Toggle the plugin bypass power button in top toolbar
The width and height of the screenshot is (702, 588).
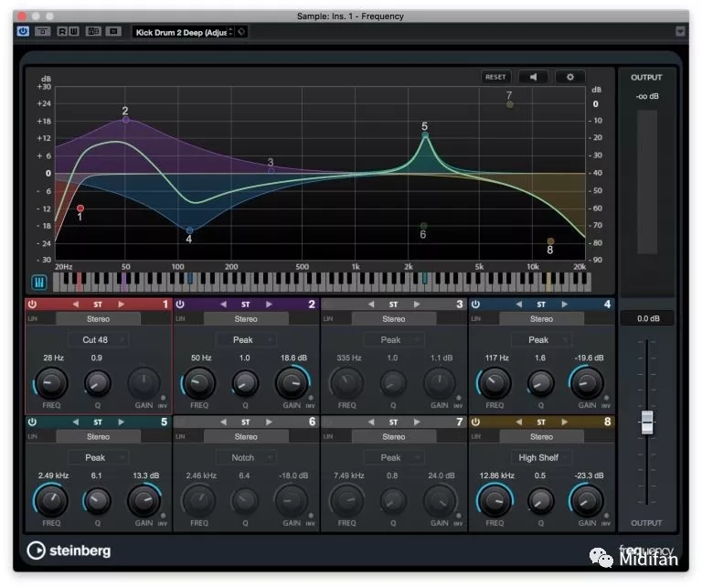23,31
